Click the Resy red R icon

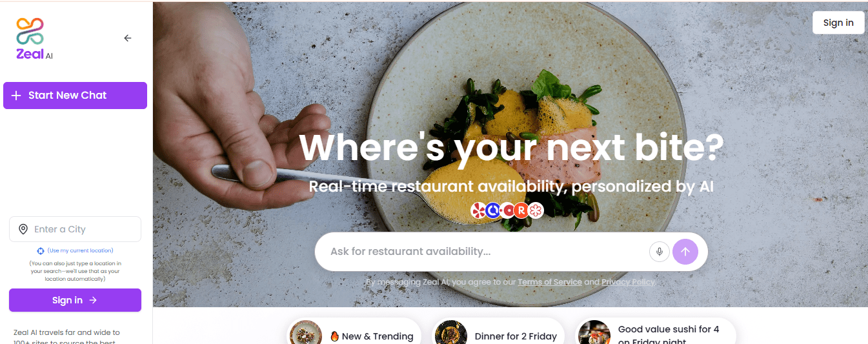point(521,210)
